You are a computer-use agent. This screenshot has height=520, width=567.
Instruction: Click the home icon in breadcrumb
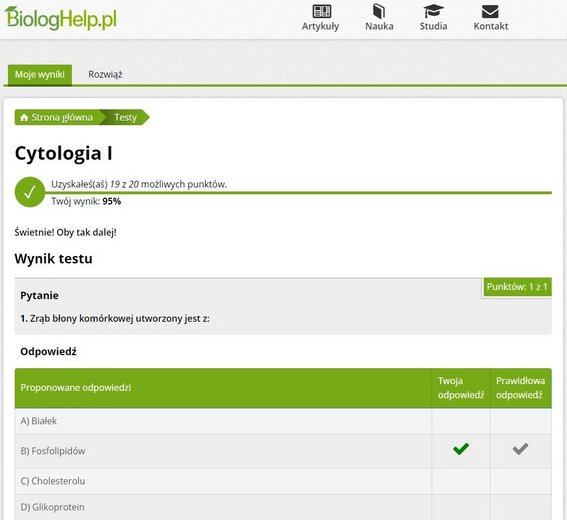tap(24, 118)
